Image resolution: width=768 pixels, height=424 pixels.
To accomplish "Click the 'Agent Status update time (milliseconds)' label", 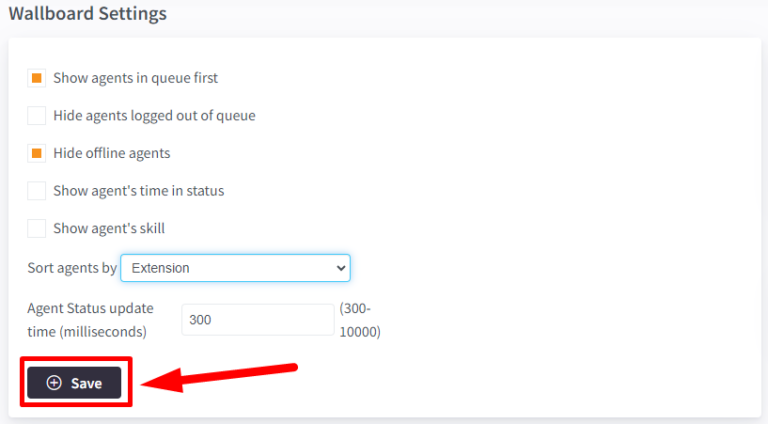I will pos(90,320).
